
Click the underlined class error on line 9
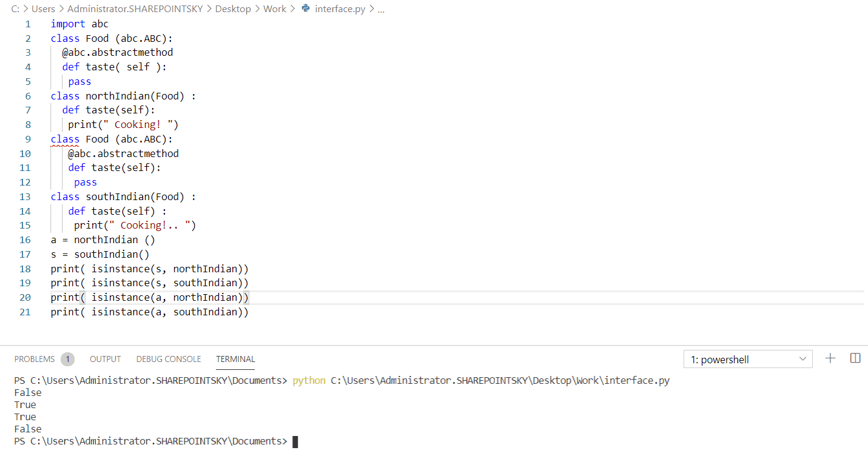point(65,139)
